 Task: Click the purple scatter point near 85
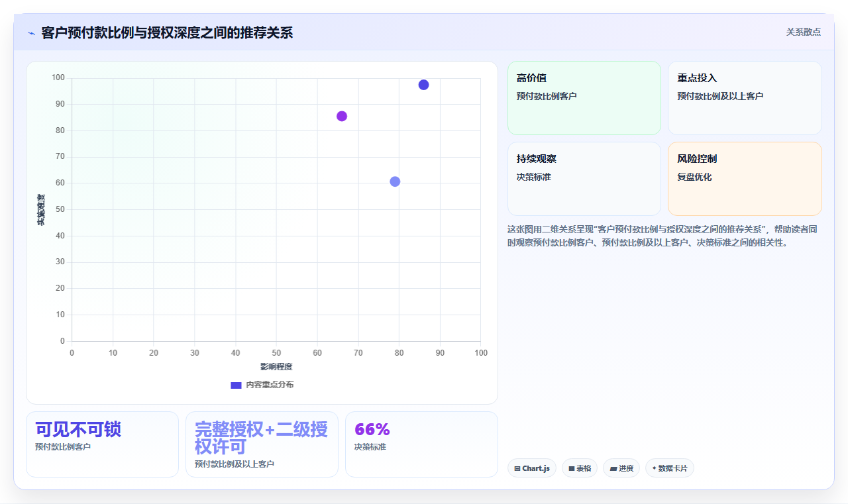tap(342, 117)
